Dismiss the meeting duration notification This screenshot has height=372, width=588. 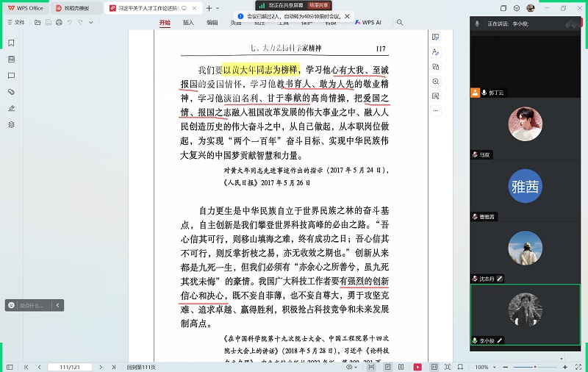347,16
